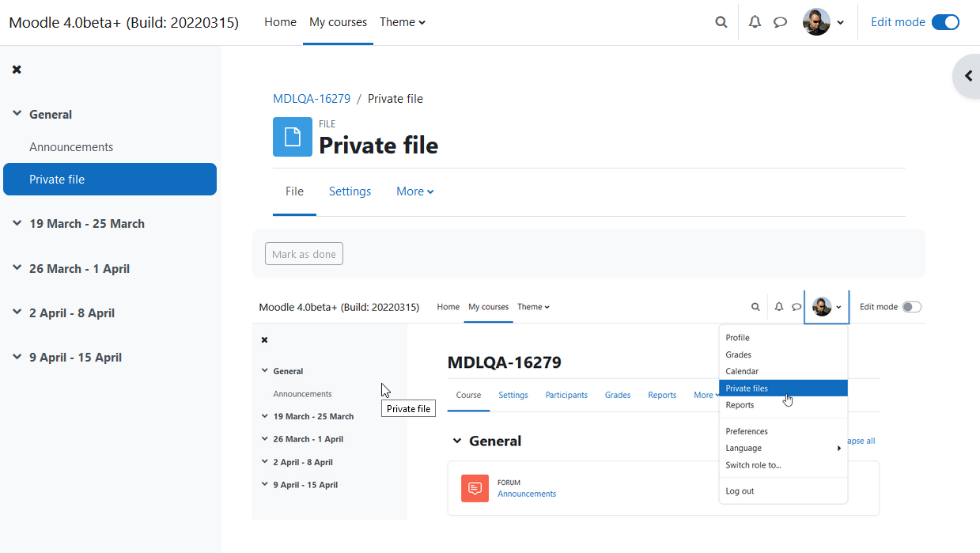Collapse 2 April - 8 April chevron

pos(17,312)
